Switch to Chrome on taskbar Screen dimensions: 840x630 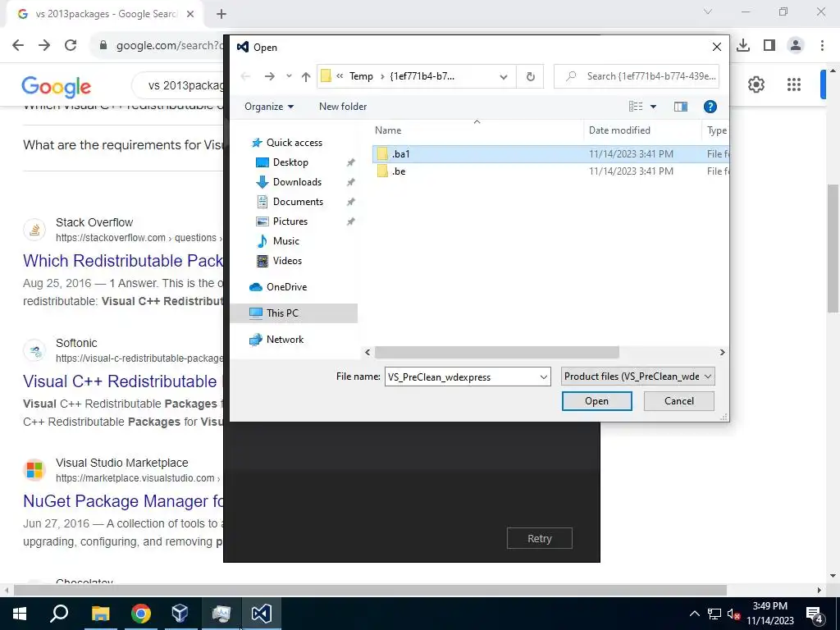point(140,614)
